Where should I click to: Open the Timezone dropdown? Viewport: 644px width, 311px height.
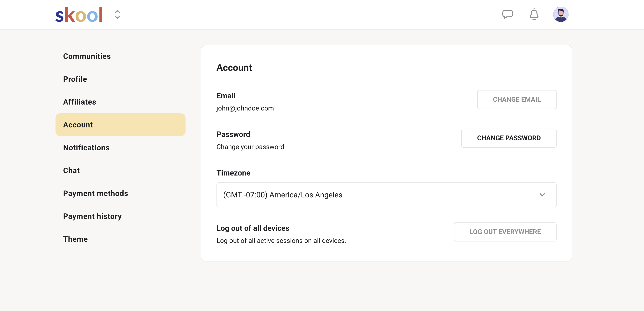[386, 195]
